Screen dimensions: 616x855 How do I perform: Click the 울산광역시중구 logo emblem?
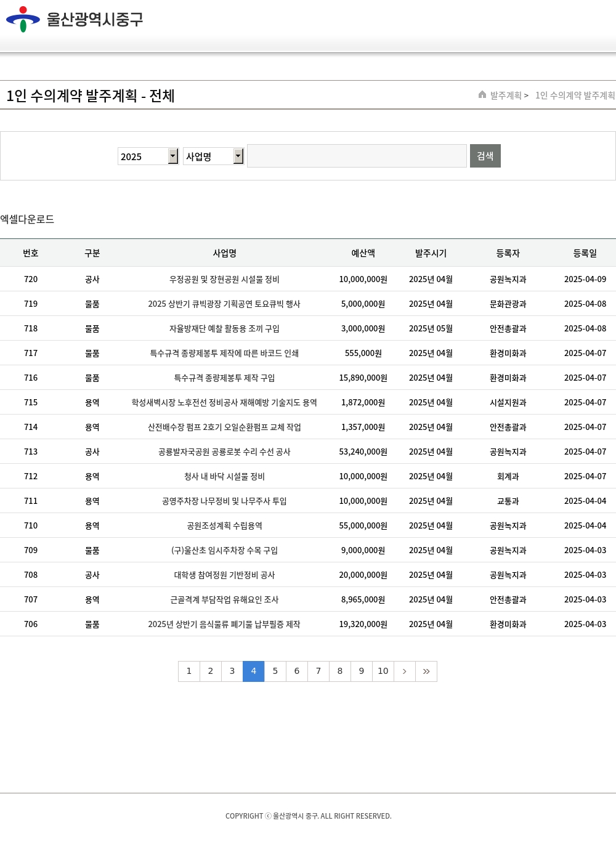click(x=23, y=19)
